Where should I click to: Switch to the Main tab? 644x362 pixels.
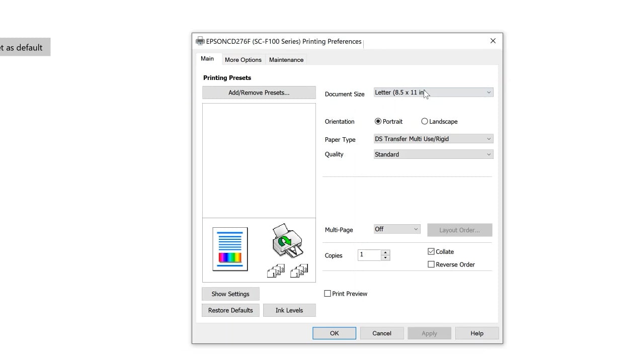[207, 59]
